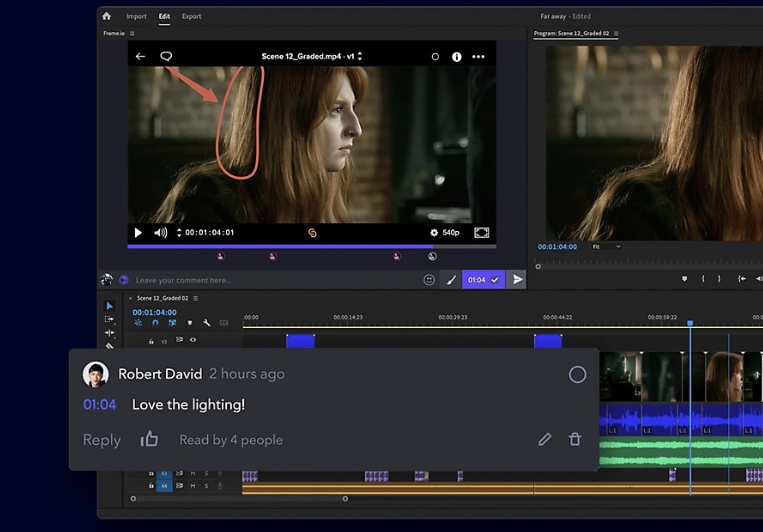The width and height of the screenshot is (763, 532).
Task: Mark Robert David's comment as complete
Action: coord(577,374)
